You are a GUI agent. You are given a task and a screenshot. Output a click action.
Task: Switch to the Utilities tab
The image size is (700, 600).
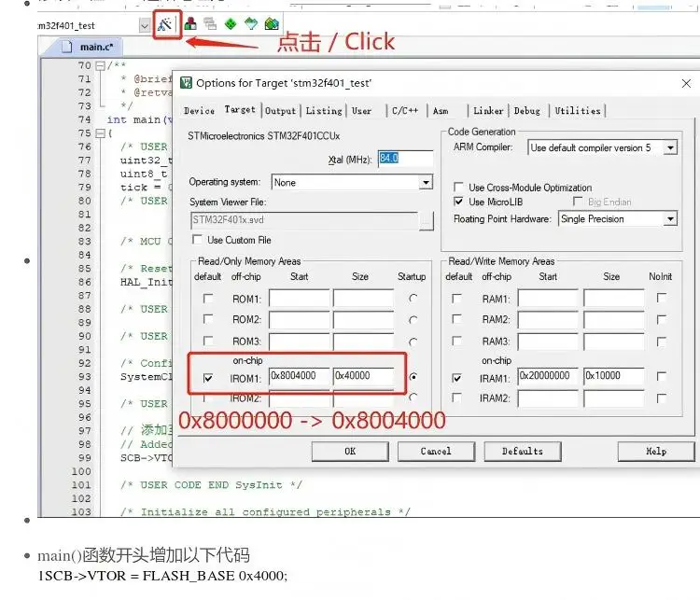click(578, 111)
